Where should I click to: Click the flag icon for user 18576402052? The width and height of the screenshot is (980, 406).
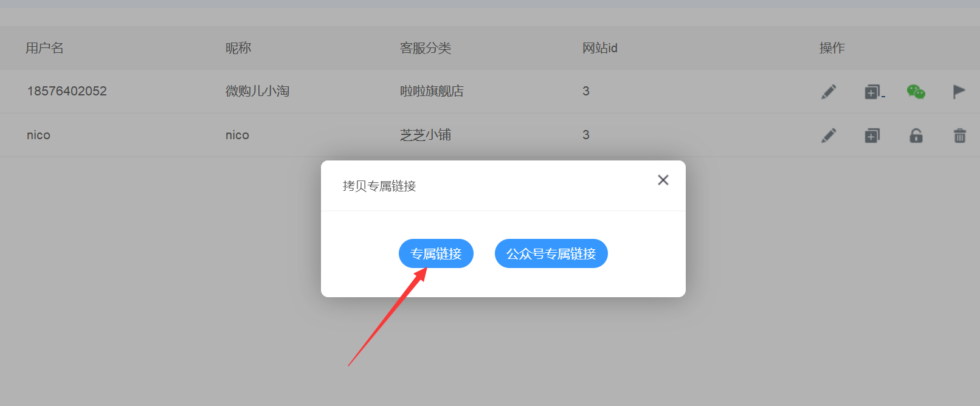point(959,91)
